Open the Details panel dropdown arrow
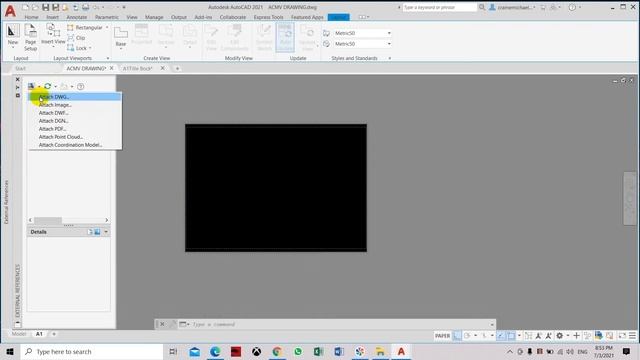 pos(106,232)
